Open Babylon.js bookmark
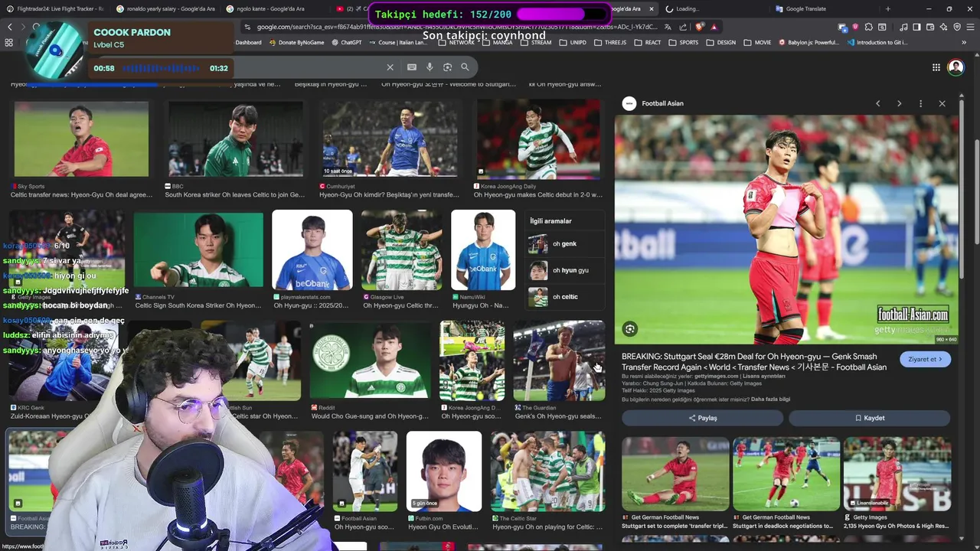The width and height of the screenshot is (980, 551). 809,43
